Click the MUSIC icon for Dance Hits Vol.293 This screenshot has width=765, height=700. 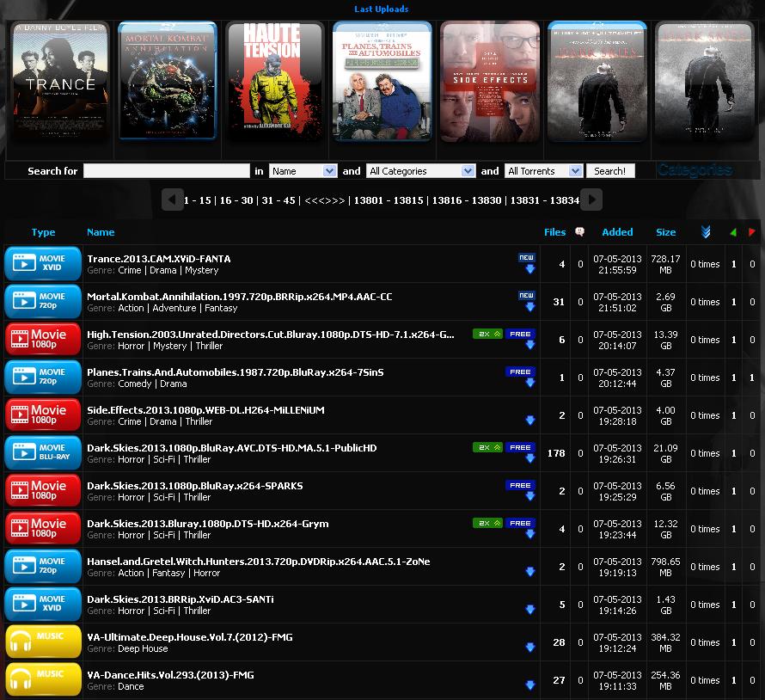tap(43, 679)
